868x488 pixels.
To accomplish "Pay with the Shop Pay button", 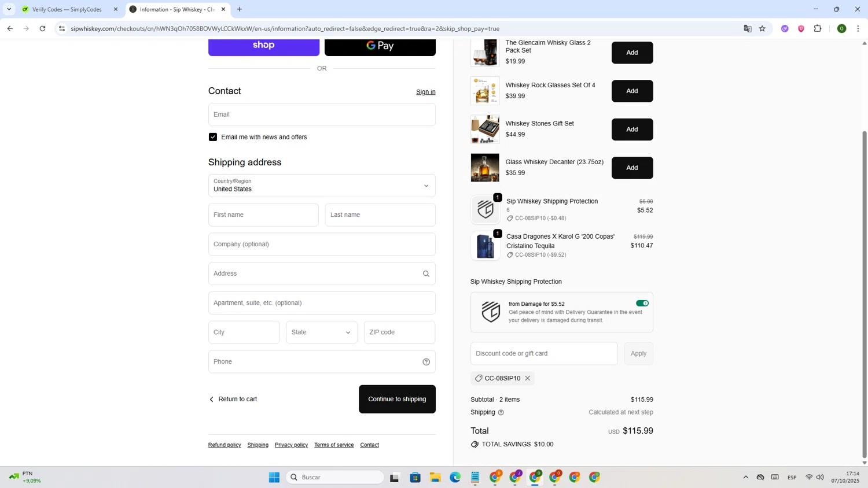I will point(264,46).
